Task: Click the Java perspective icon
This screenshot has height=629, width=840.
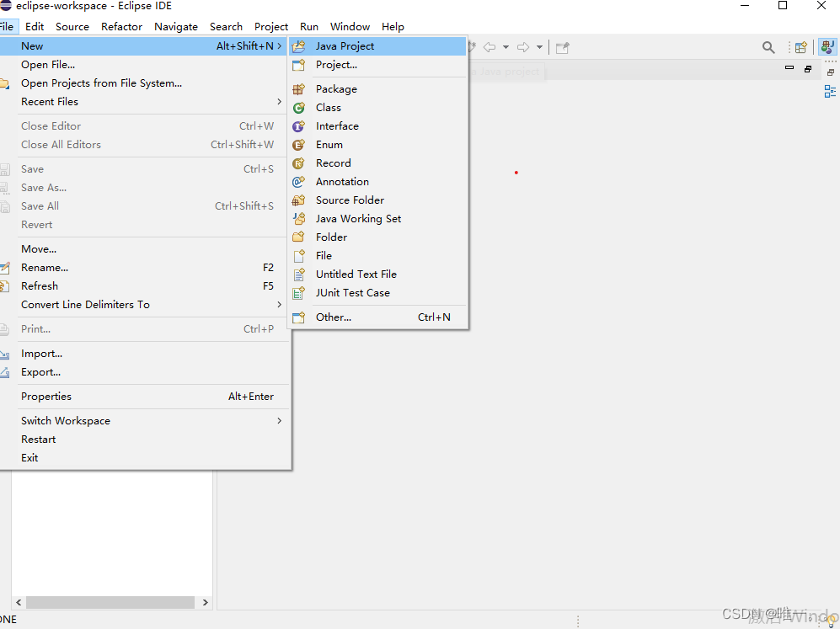Action: (827, 47)
